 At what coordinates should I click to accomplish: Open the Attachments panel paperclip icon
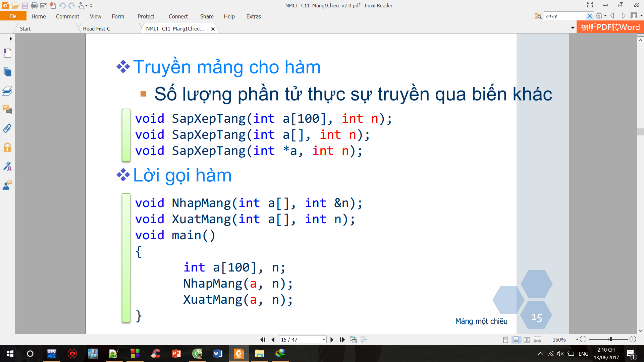point(7,128)
